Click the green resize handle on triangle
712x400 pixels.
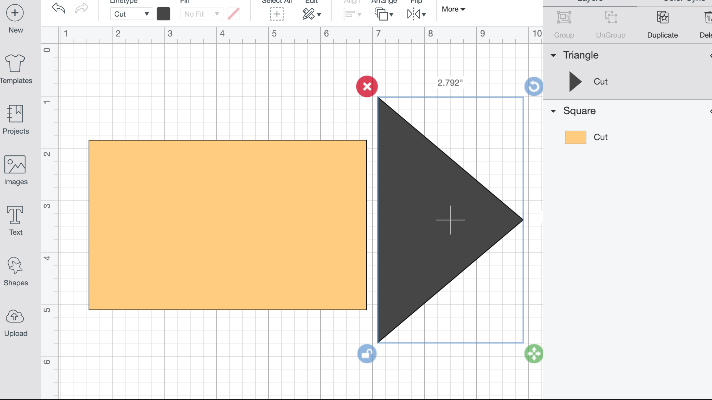pyautogui.click(x=534, y=354)
